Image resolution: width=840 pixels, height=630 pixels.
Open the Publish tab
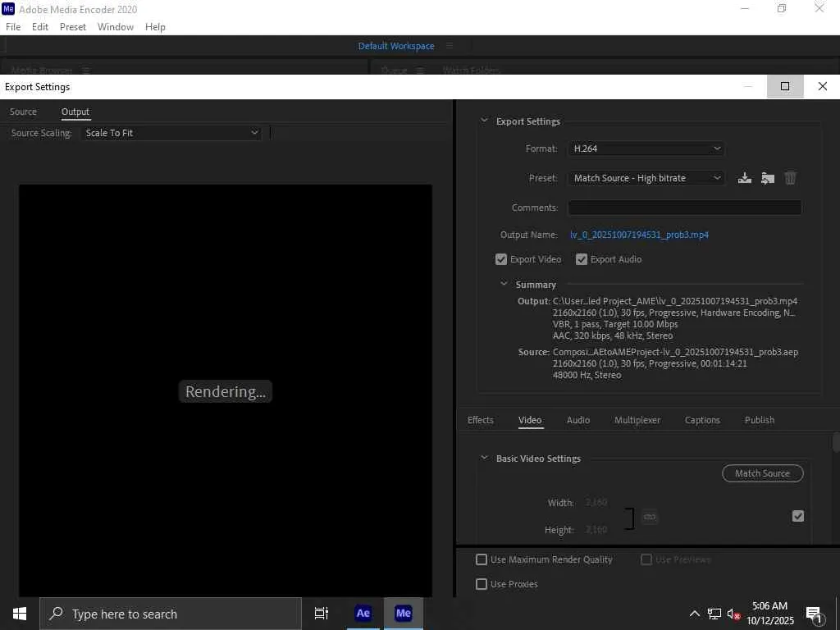click(x=760, y=420)
